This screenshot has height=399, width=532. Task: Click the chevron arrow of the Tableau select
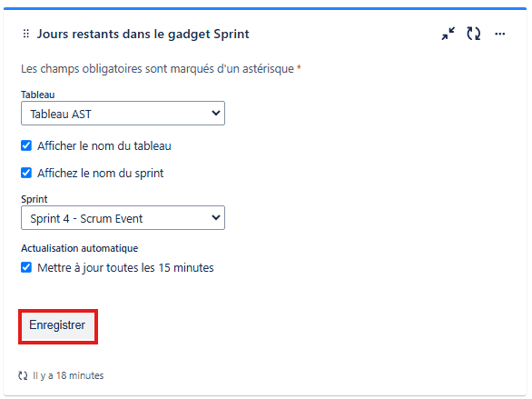(216, 113)
